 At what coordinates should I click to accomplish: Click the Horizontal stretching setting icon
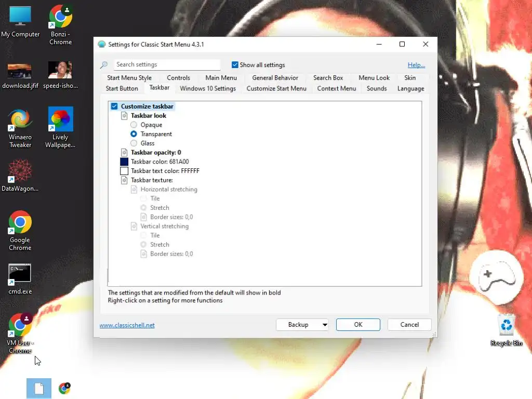(x=134, y=189)
